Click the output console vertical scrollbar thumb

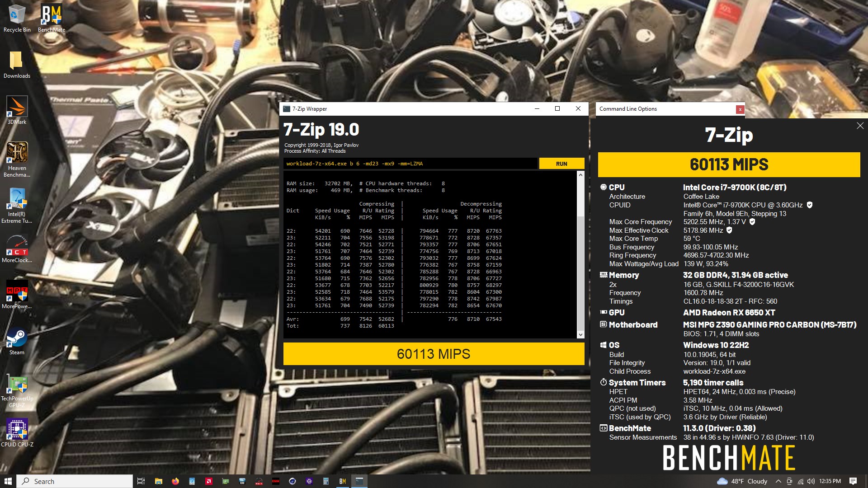[580, 273]
